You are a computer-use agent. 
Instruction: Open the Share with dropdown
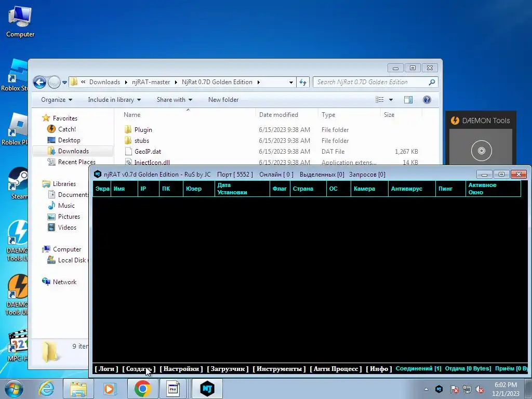[x=175, y=100]
